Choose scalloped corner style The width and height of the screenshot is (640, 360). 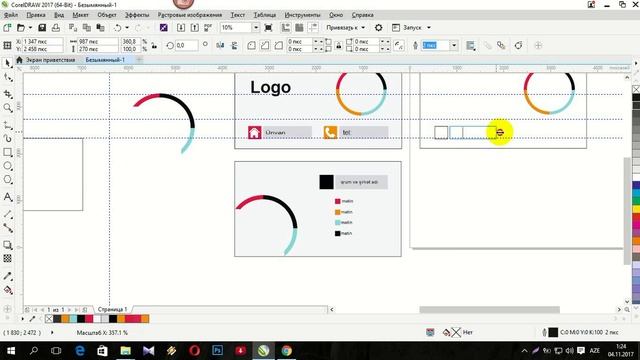coord(265,45)
